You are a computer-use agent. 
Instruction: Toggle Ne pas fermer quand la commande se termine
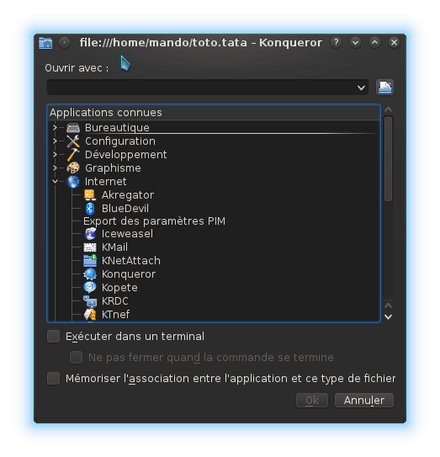pyautogui.click(x=76, y=357)
